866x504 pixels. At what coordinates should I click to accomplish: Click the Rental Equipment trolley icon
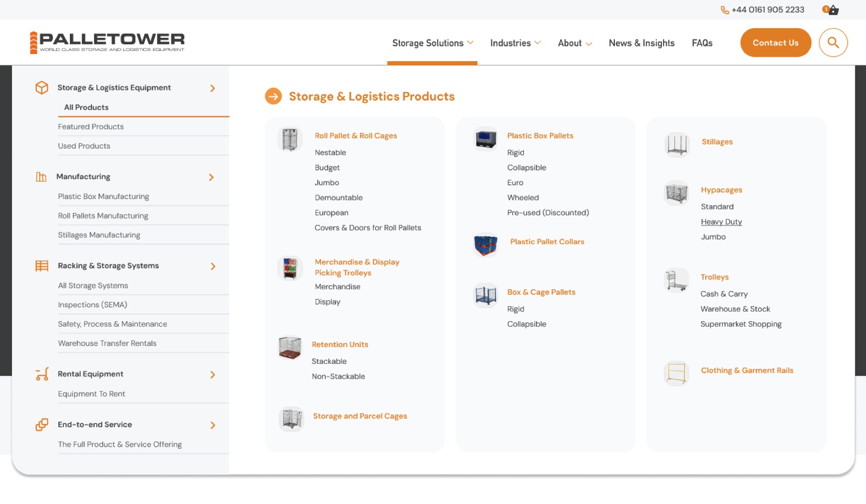pyautogui.click(x=42, y=374)
